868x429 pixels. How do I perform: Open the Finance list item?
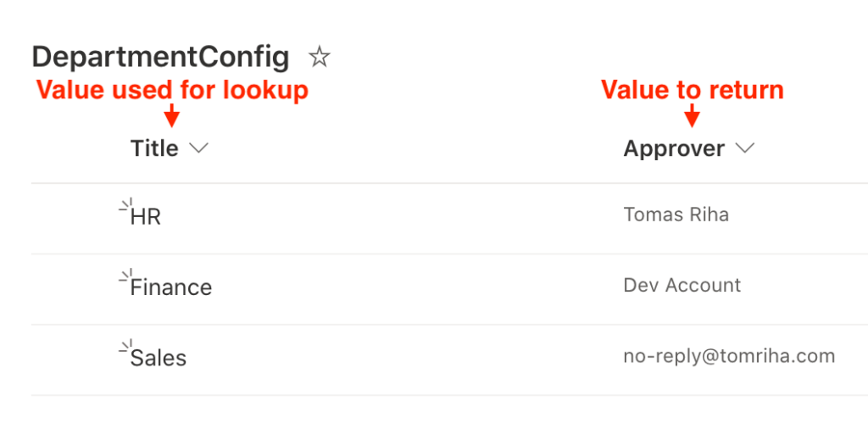171,287
